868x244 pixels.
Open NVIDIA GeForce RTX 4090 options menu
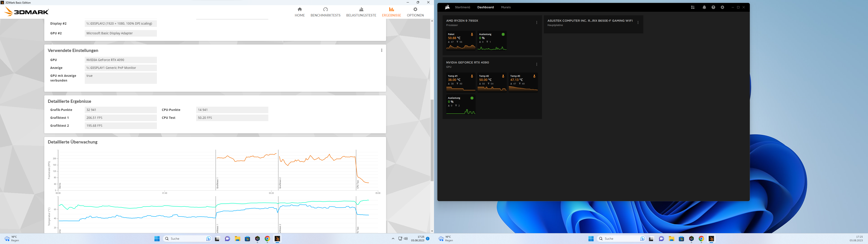pos(536,64)
